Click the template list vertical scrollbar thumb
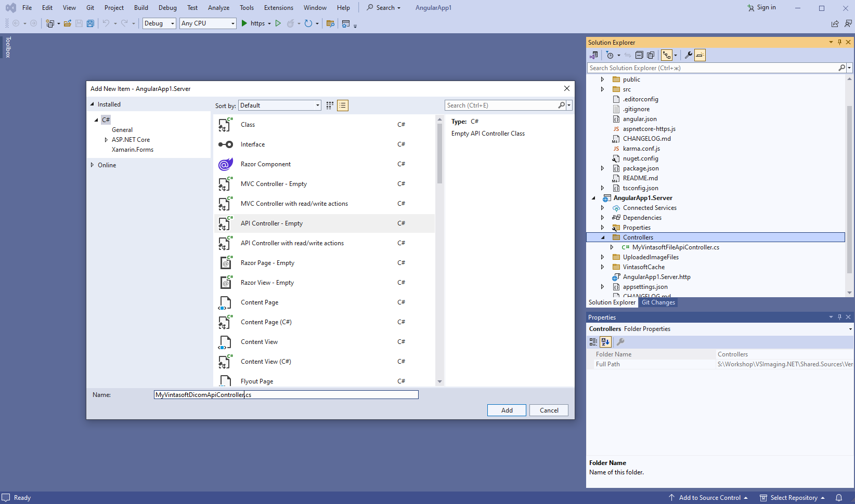The image size is (855, 504). point(439,154)
